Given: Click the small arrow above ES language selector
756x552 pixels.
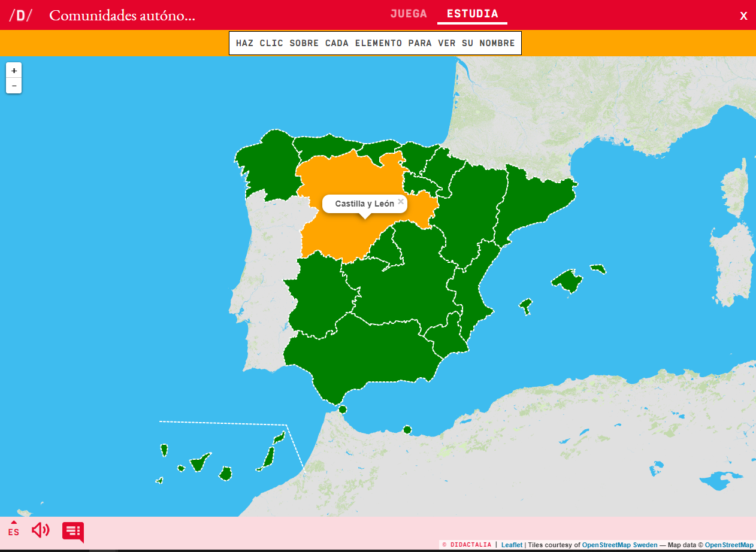Looking at the screenshot, I should click(x=13, y=523).
